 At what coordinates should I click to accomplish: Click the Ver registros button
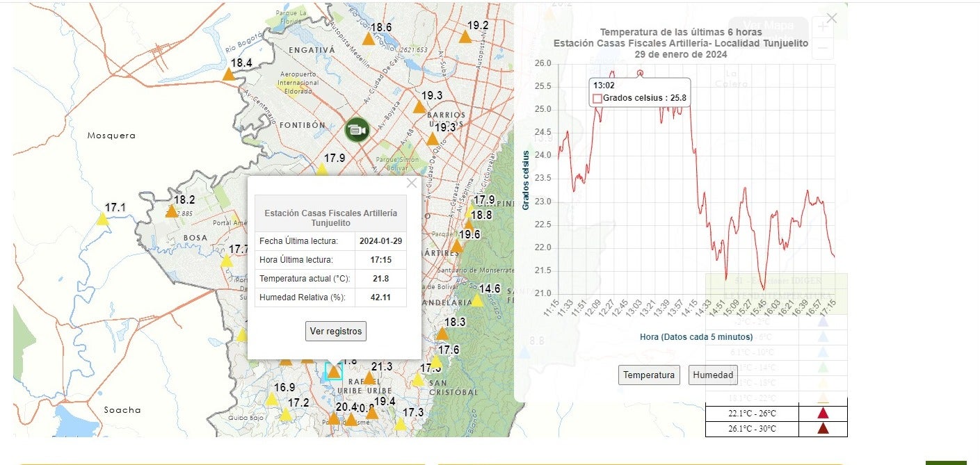tap(335, 332)
